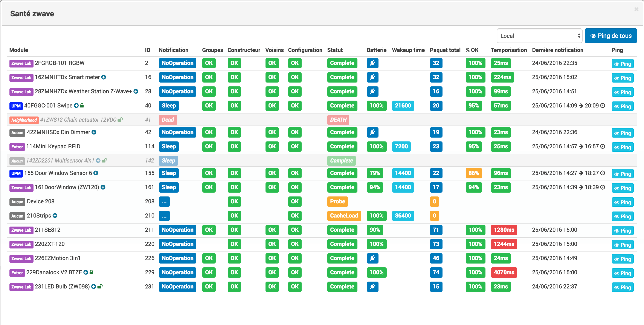Click the power plug icon for 226EZMotion 3in1

[x=372, y=258]
